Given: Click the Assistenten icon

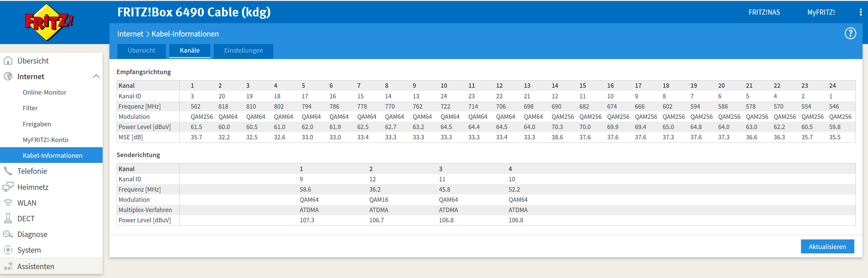Looking at the screenshot, I should point(8,266).
